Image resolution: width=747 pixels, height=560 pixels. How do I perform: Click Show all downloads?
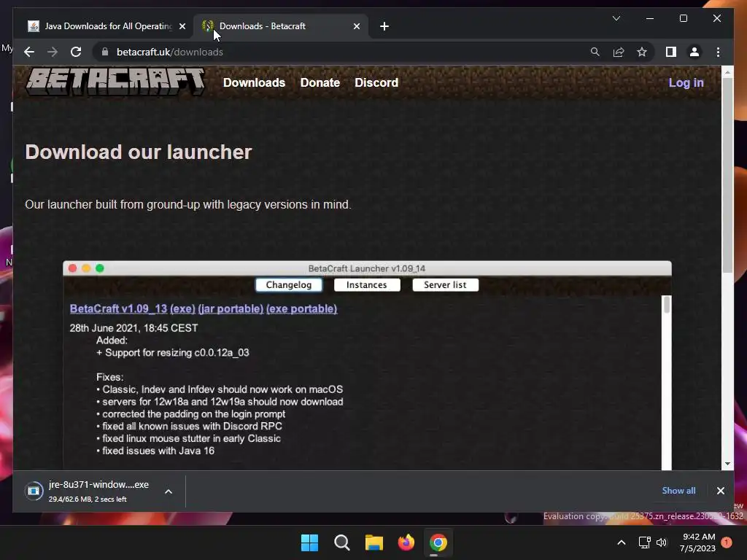(678, 491)
